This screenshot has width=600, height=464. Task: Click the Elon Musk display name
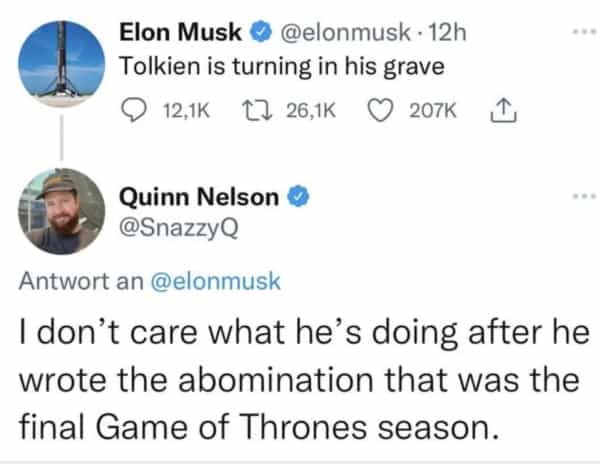[180, 33]
